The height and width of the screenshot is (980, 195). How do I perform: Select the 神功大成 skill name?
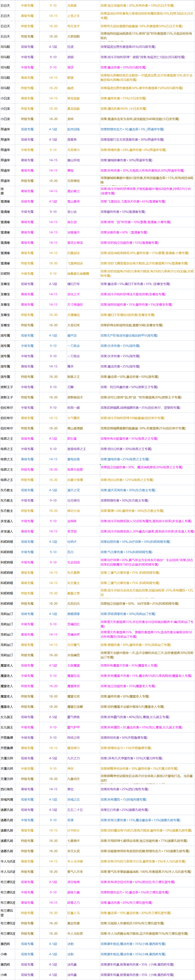74,511
